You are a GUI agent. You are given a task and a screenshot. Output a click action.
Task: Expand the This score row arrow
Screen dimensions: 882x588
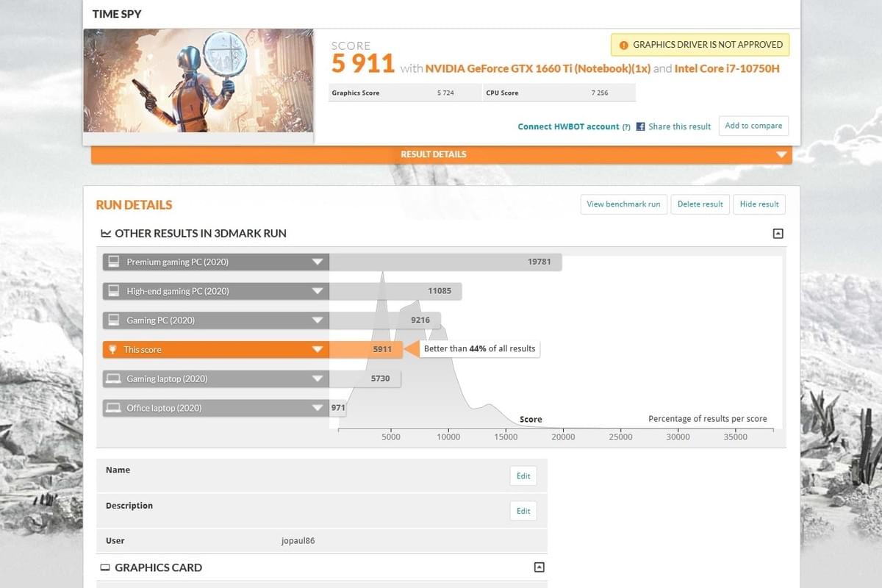click(318, 350)
